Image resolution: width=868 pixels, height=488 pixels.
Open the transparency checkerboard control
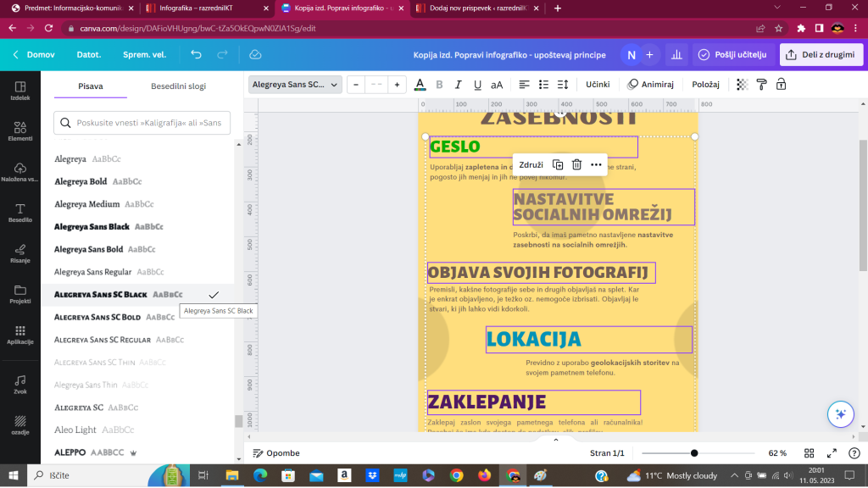click(742, 85)
